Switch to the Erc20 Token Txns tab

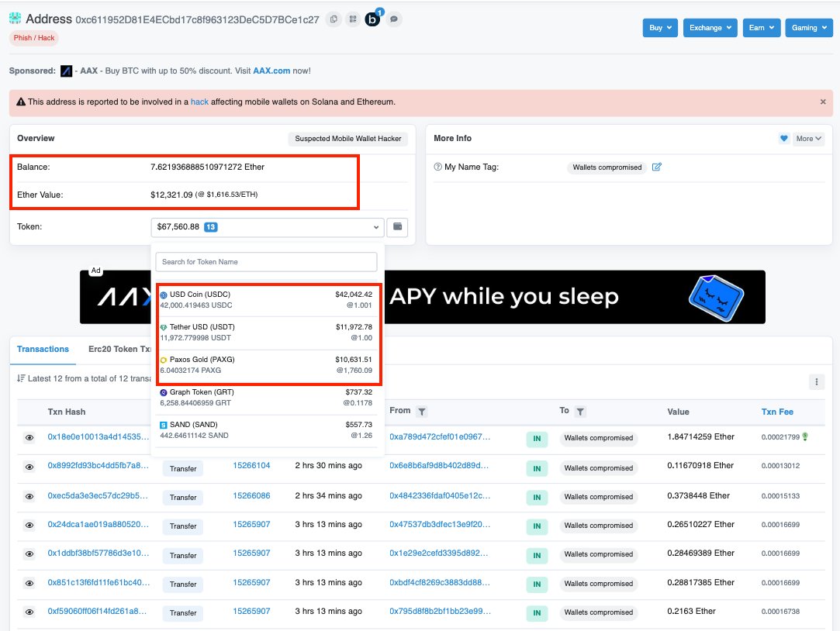click(119, 349)
